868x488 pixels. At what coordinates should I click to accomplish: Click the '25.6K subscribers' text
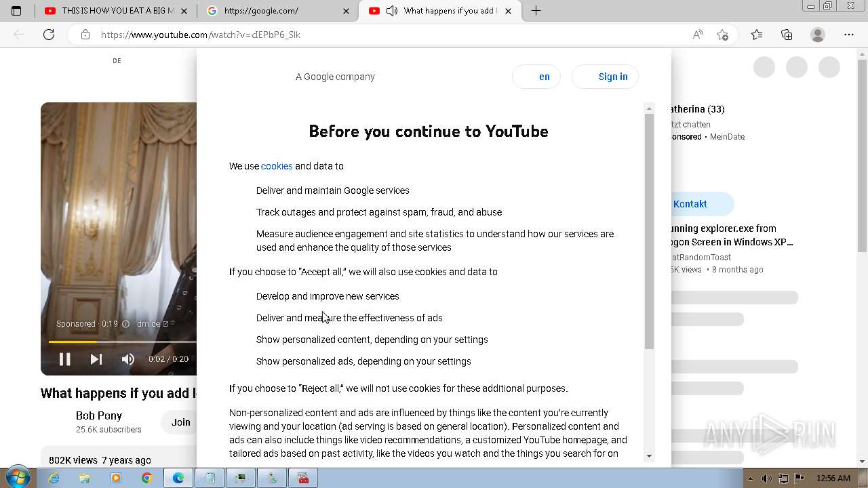(x=108, y=430)
